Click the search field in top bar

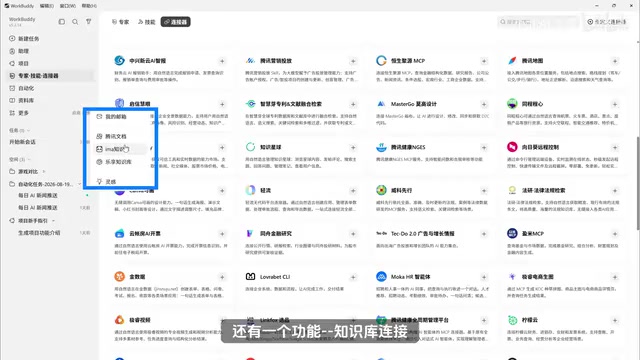(x=538, y=22)
